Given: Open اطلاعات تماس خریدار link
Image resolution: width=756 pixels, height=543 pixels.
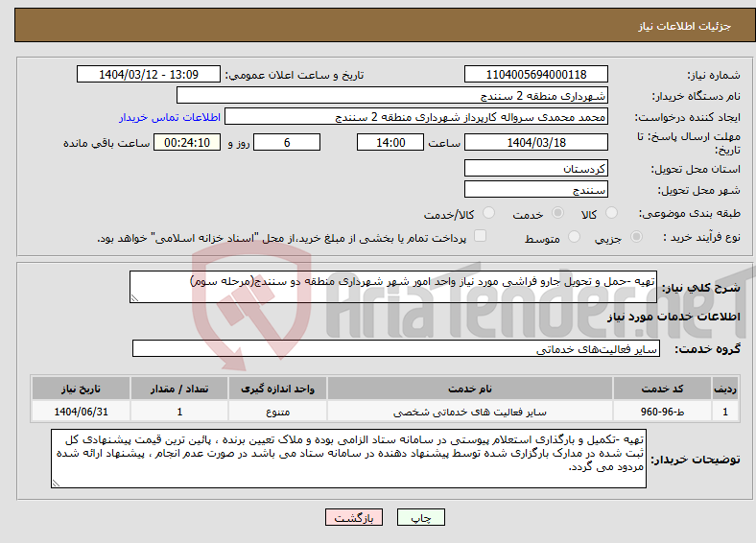Looking at the screenshot, I should (170, 117).
